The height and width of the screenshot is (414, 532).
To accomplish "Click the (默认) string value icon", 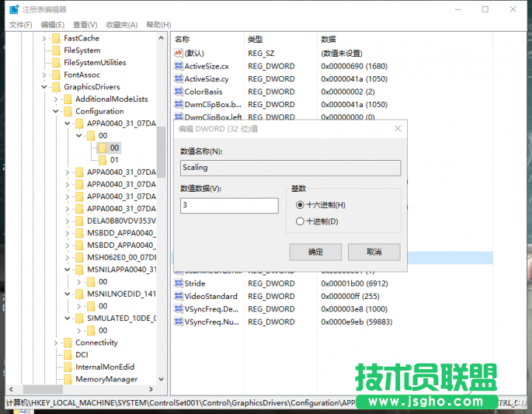I will 178,53.
